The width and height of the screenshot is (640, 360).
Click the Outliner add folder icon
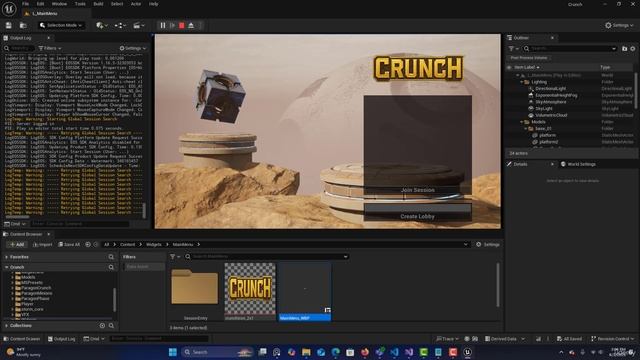click(624, 49)
